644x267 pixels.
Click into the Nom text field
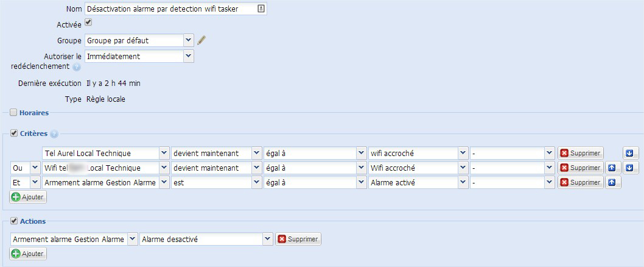175,9
